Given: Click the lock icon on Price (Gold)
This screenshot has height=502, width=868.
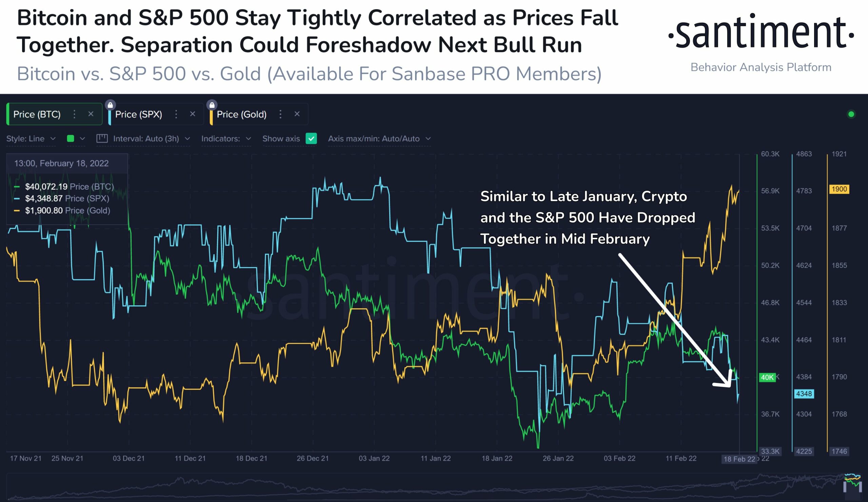Looking at the screenshot, I should click(x=212, y=105).
